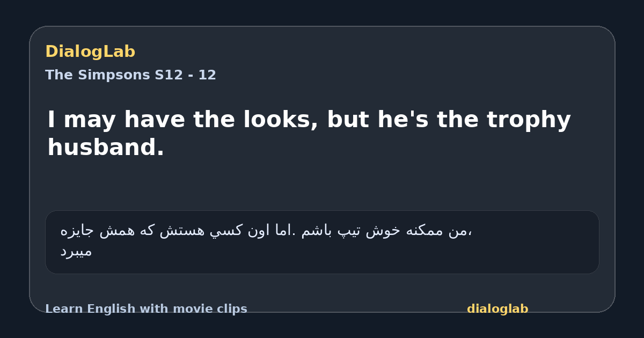Open The Simpsons S12 - 12 episode label
644x338 pixels.
coord(130,75)
